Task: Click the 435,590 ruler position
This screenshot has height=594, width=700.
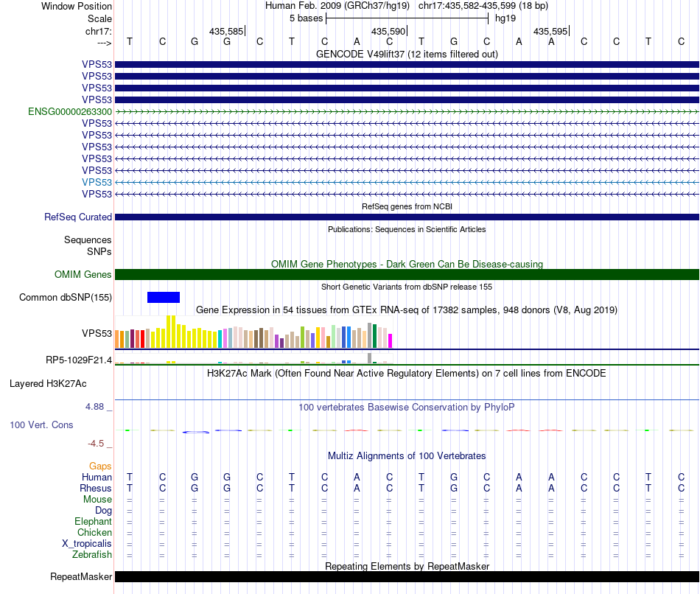Action: point(388,31)
